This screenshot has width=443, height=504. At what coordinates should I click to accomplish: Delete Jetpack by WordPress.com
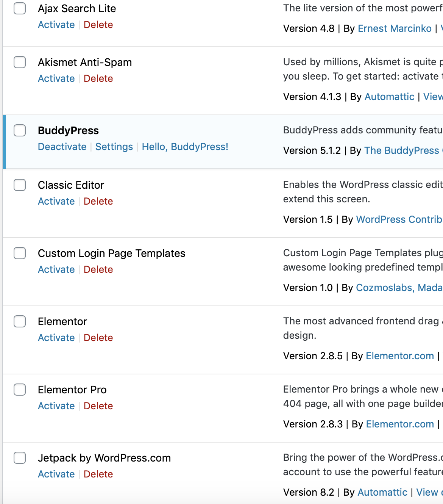click(x=98, y=474)
